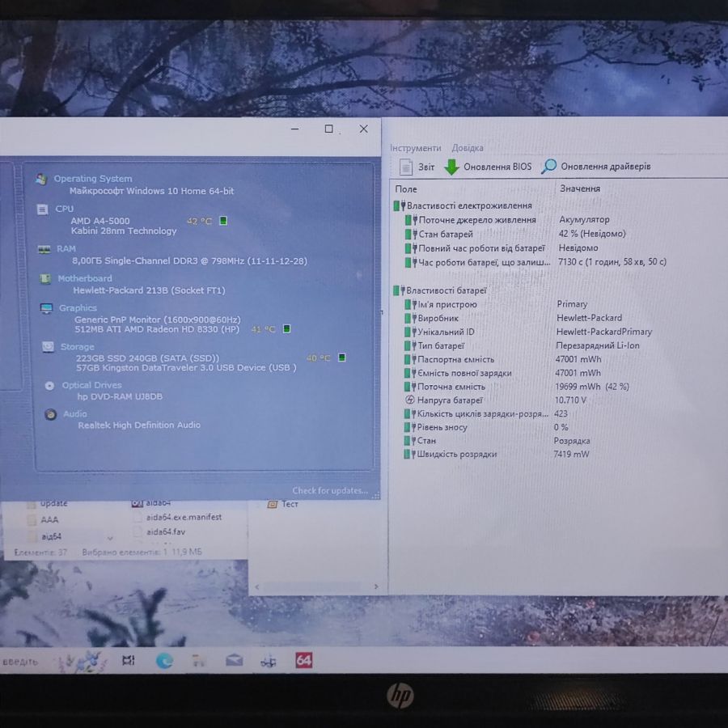Open the Довідка menu in AIDA64

point(468,148)
